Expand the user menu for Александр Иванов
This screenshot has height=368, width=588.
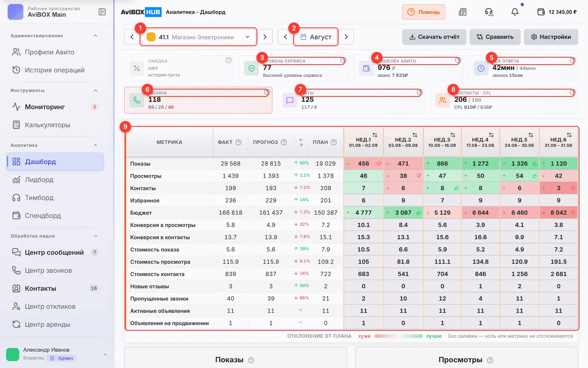105,354
